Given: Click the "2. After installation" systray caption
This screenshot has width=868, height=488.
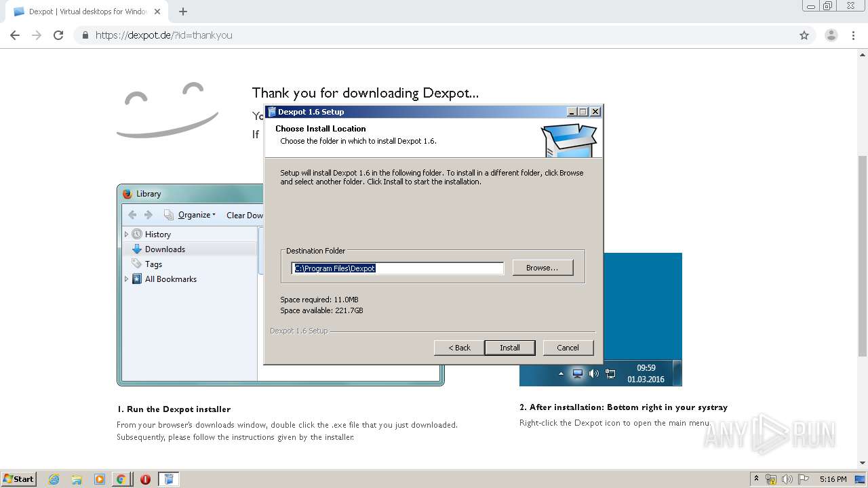Looking at the screenshot, I should coord(623,407).
